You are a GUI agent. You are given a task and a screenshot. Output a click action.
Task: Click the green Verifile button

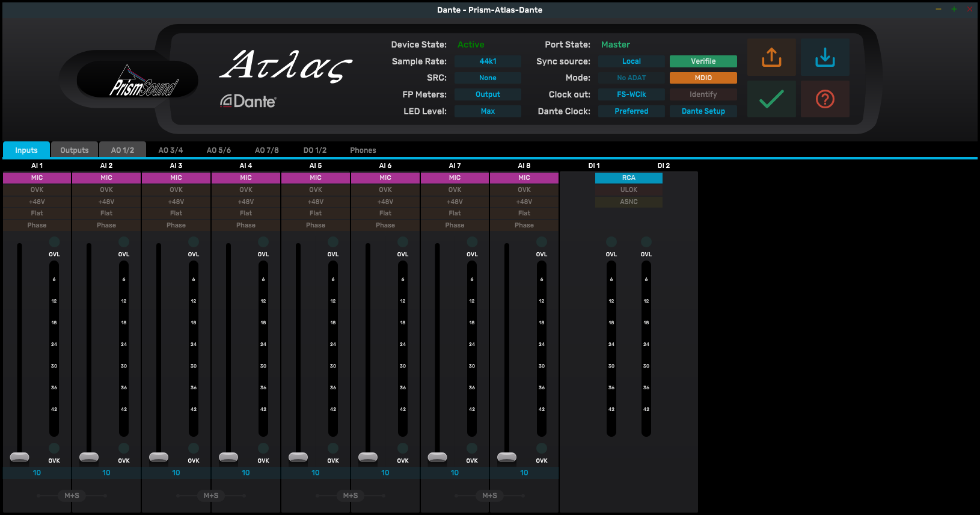703,61
